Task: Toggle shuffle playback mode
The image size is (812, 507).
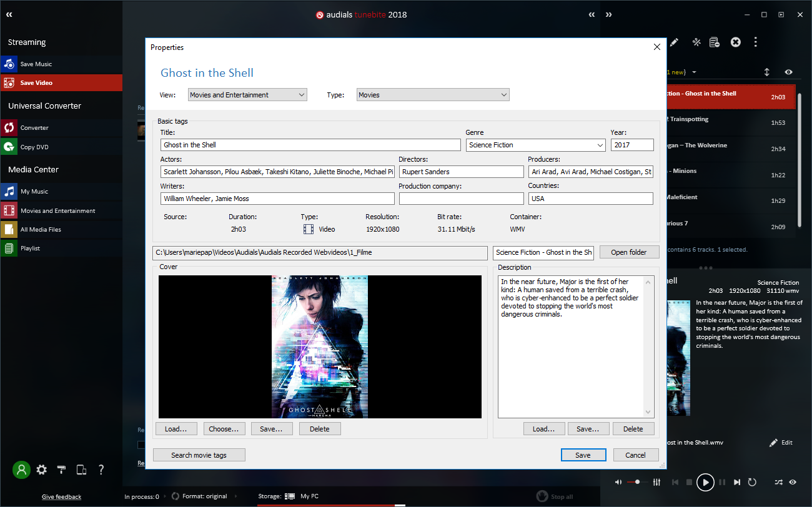Action: pos(778,482)
